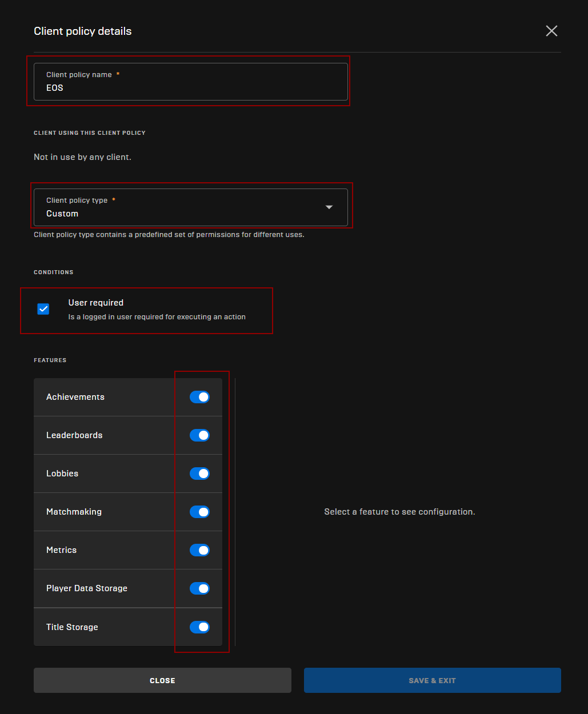Close the Client policy details dialog via X

point(551,31)
